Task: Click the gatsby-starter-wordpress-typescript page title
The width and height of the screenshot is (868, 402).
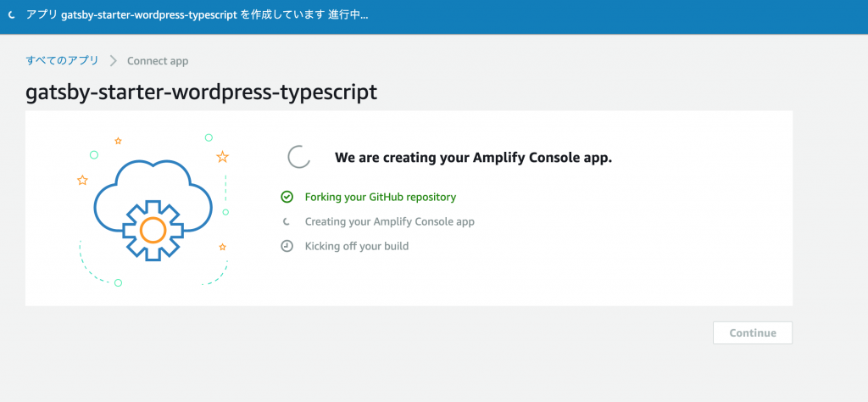Action: point(202,92)
